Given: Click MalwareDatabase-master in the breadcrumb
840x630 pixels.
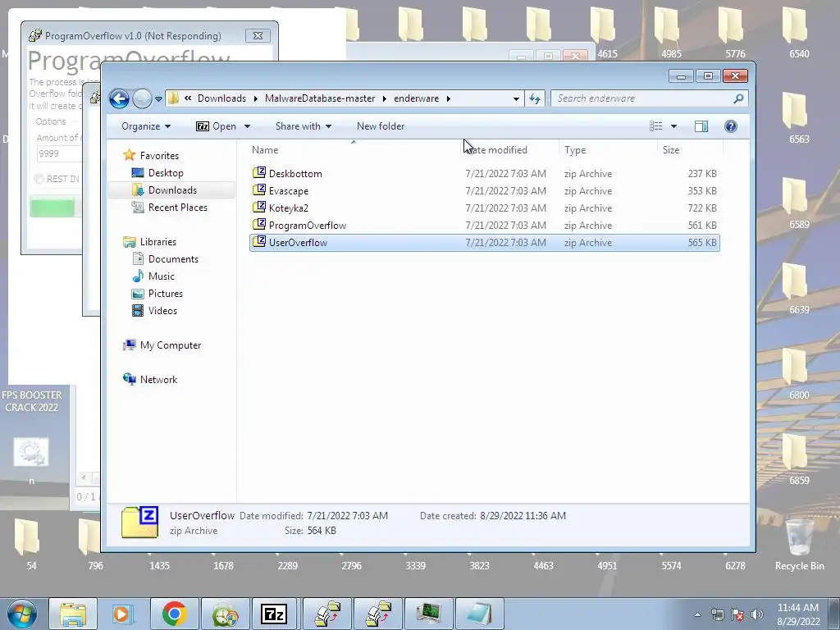Looking at the screenshot, I should click(320, 98).
